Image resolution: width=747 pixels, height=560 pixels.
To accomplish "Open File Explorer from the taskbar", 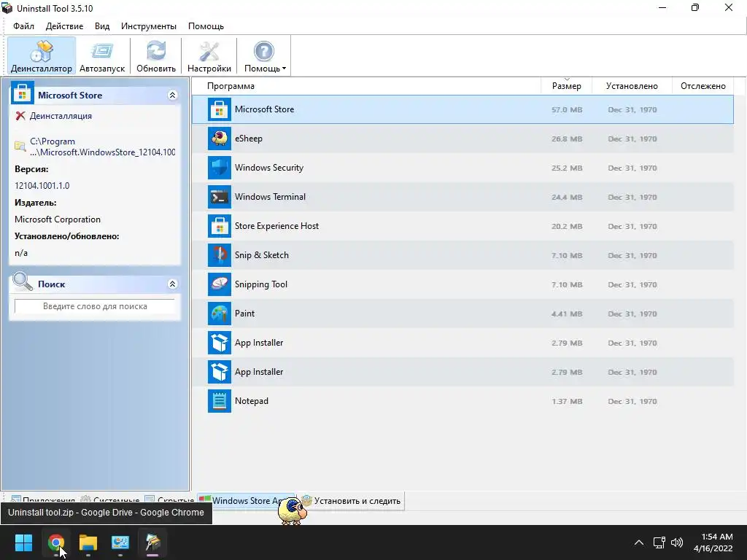I will tap(88, 542).
